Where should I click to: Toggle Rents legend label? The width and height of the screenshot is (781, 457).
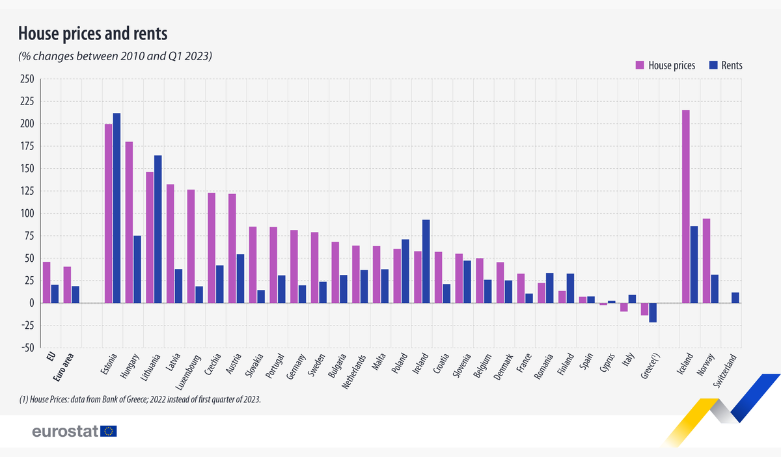[x=732, y=65]
